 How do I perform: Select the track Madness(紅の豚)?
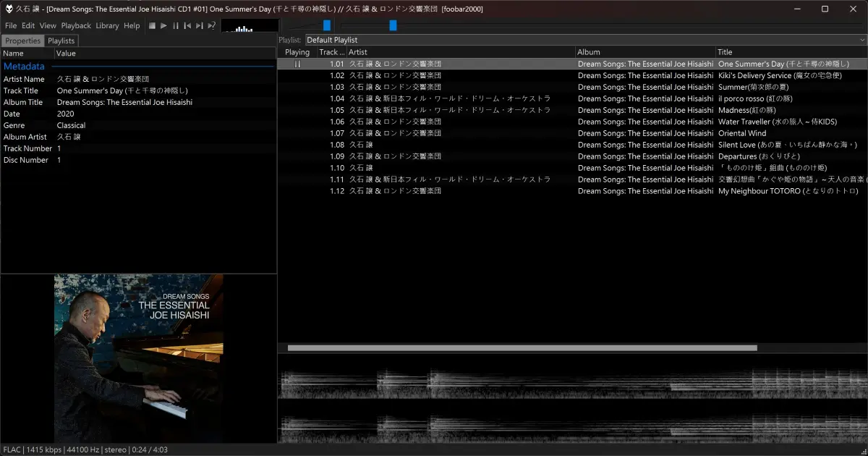(x=573, y=110)
